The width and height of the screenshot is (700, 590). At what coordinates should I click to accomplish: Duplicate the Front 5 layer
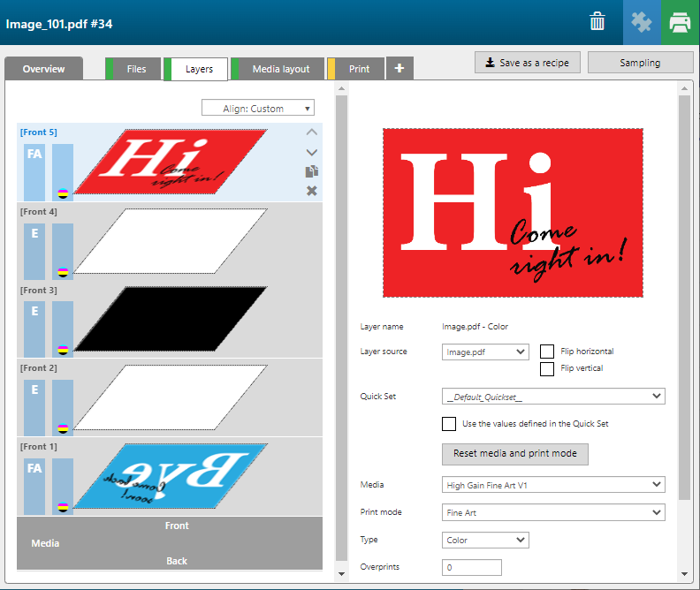311,171
